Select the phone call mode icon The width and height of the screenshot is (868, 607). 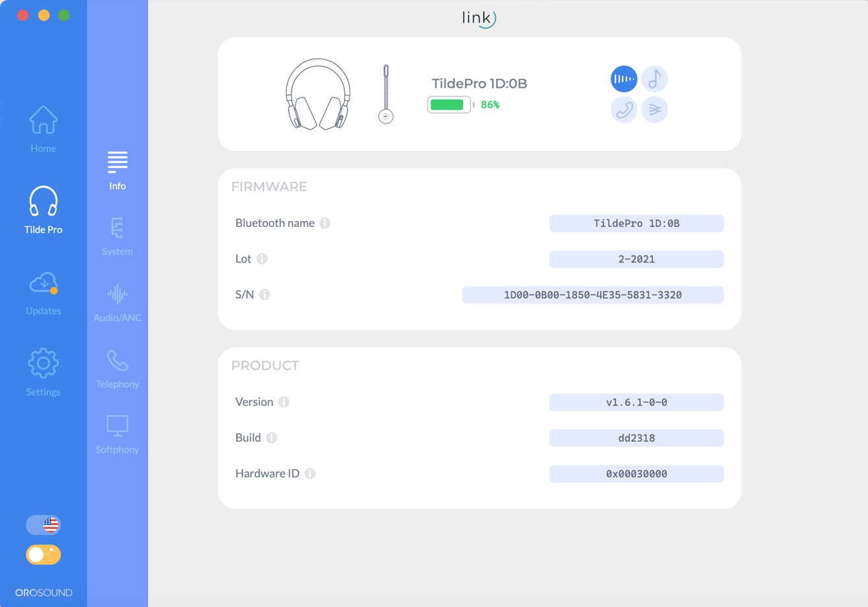pyautogui.click(x=624, y=110)
